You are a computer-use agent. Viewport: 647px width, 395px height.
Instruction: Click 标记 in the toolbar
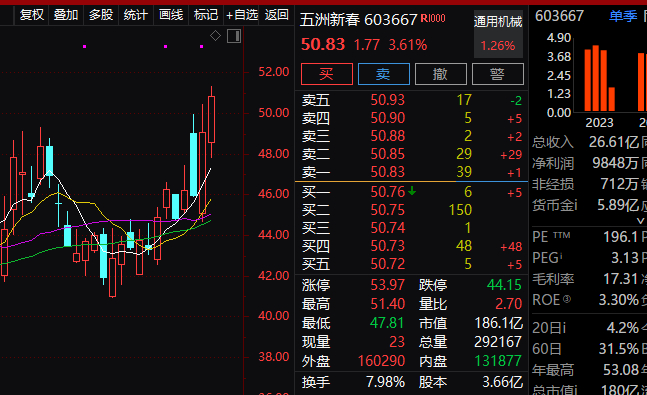coord(206,15)
